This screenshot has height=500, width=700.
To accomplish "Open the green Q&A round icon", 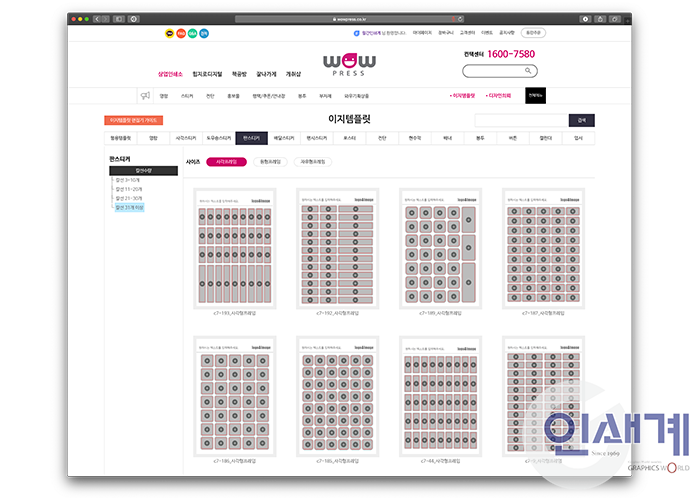I will coord(192,33).
